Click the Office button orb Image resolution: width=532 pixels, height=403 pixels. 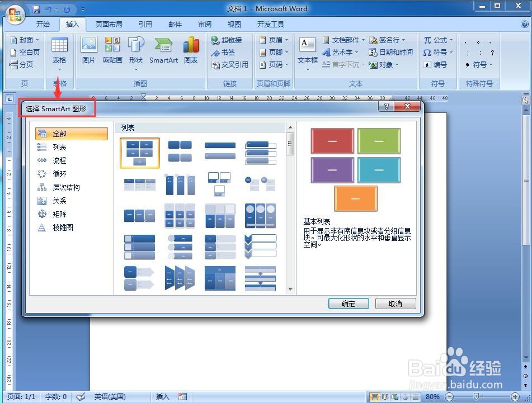pos(16,14)
